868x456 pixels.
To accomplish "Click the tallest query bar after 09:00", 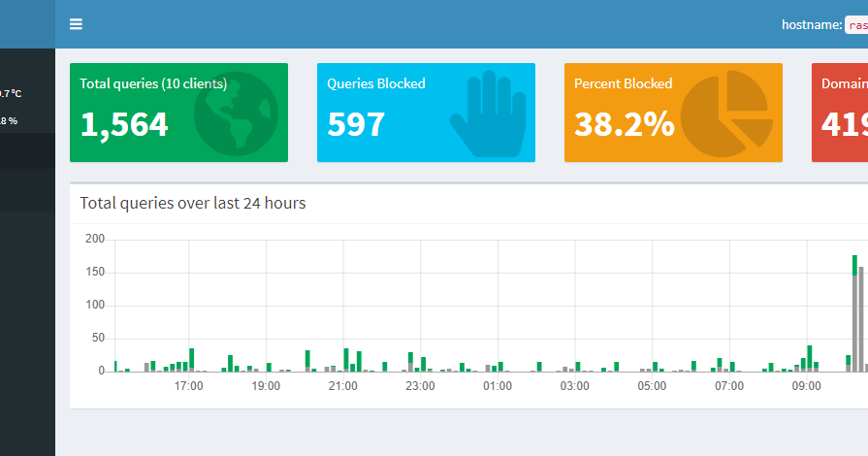I will [x=854, y=313].
